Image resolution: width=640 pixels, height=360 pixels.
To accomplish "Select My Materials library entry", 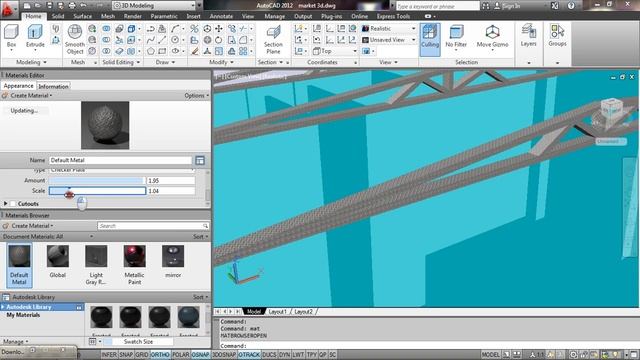I will click(x=23, y=315).
